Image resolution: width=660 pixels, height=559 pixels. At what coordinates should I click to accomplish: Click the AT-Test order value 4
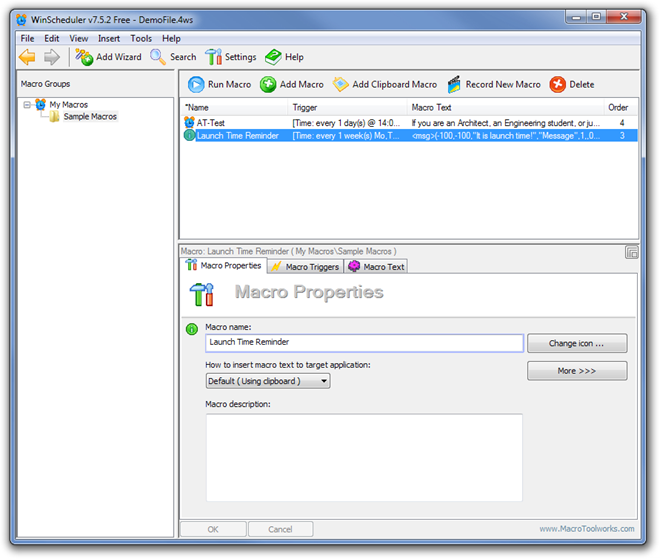[622, 123]
